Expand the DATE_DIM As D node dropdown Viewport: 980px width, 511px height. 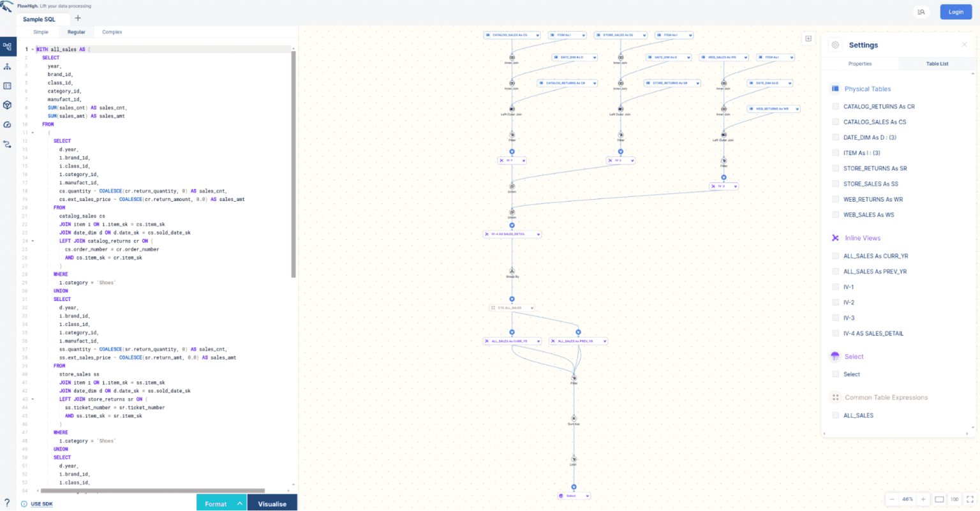(x=595, y=57)
